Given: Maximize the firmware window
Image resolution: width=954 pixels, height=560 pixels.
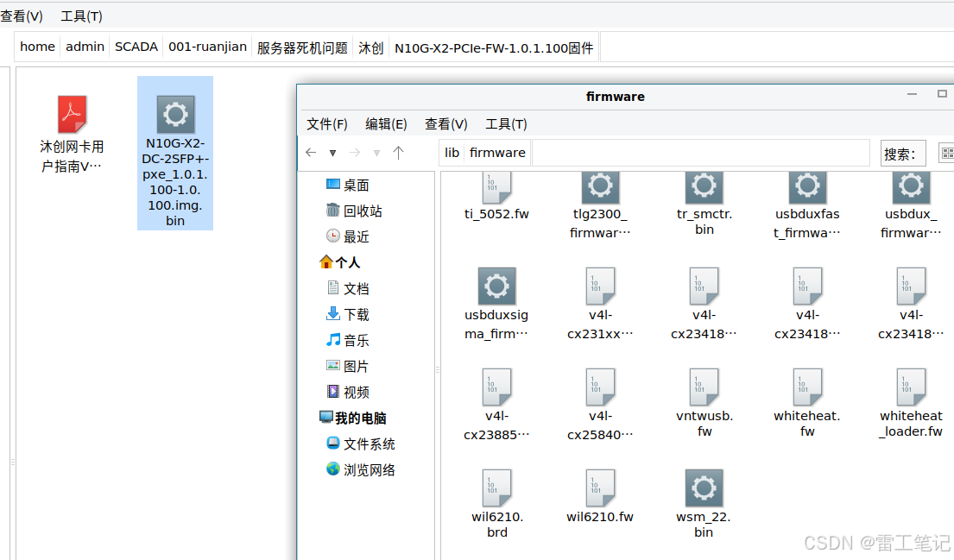Looking at the screenshot, I should click(x=942, y=94).
